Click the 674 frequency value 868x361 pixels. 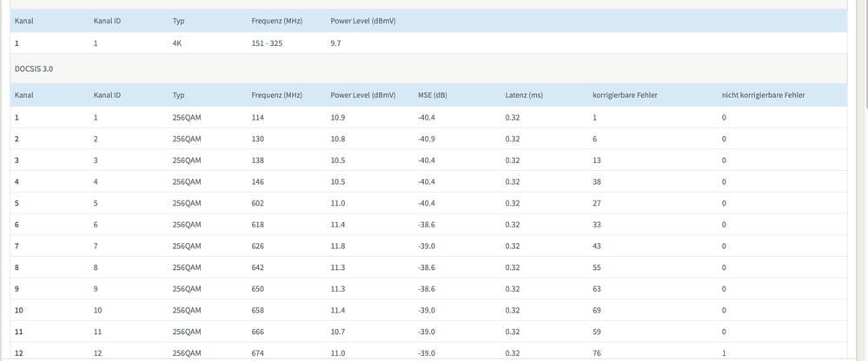click(x=257, y=353)
